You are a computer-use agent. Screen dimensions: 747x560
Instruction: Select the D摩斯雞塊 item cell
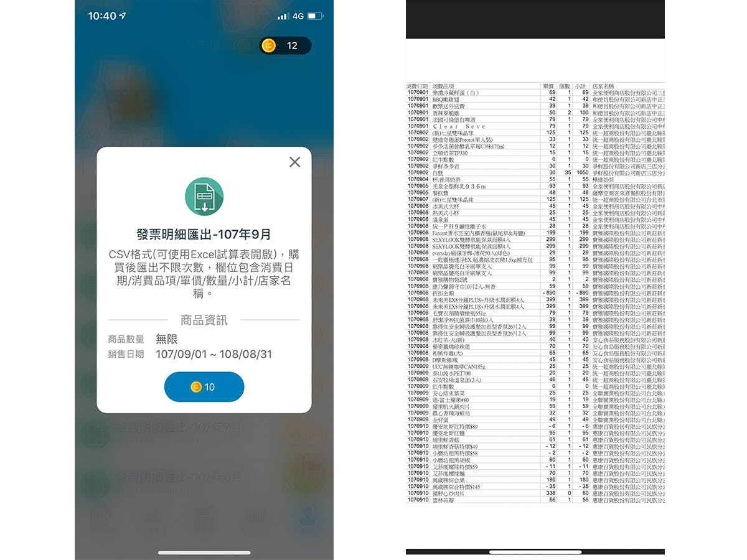446,360
